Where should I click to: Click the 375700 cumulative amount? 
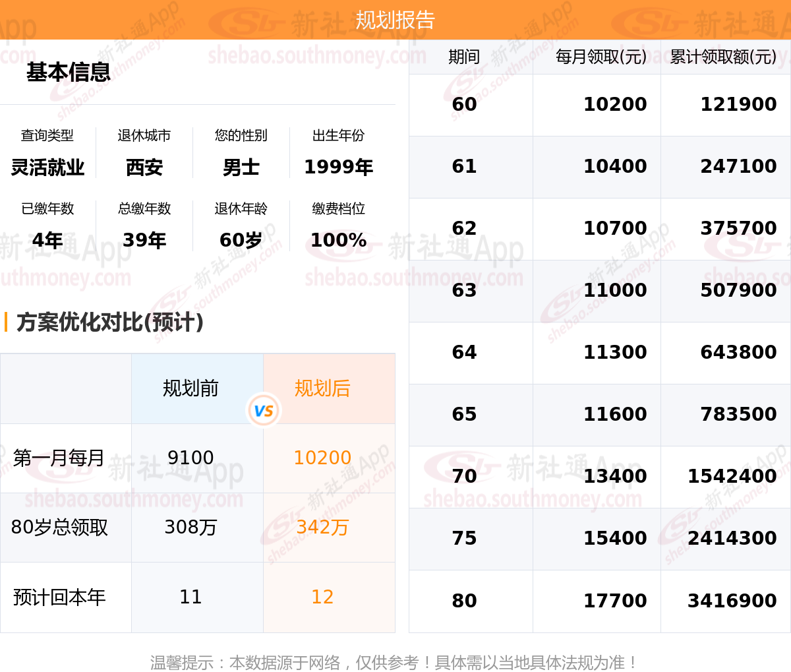pos(738,228)
